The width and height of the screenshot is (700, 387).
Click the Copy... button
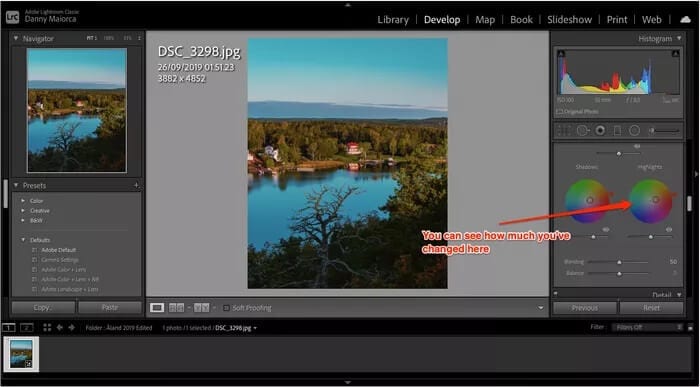point(43,308)
